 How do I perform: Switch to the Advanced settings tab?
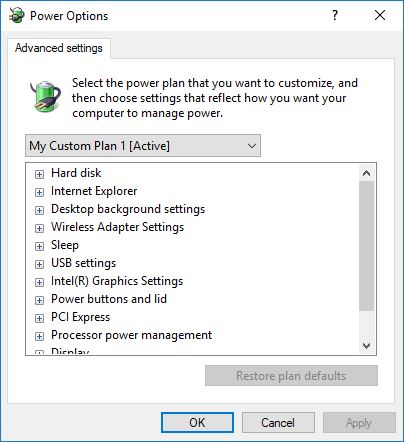tap(59, 48)
